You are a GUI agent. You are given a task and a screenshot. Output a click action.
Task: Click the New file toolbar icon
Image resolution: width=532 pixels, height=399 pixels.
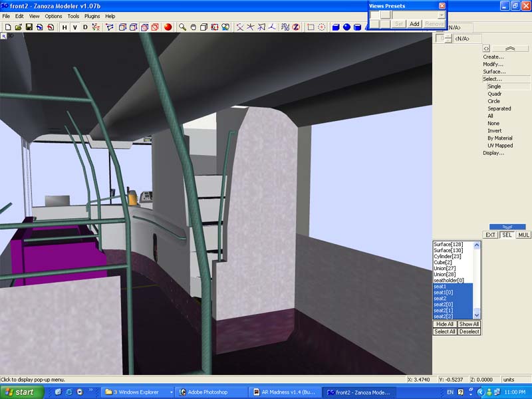7,27
